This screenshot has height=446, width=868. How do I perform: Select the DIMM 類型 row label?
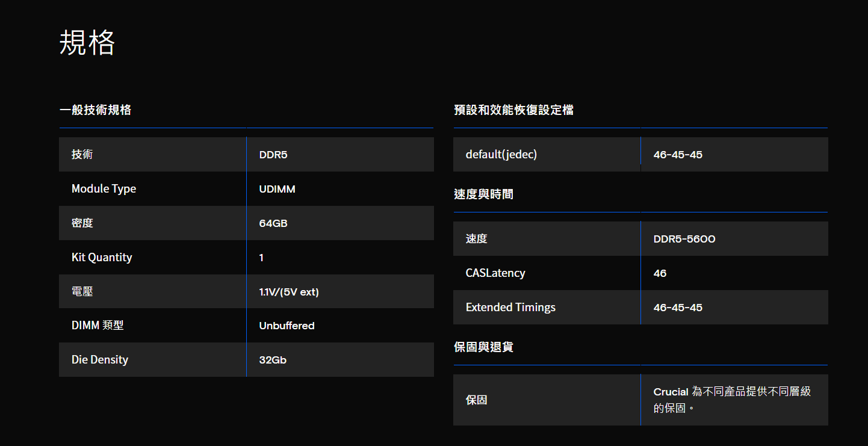(98, 325)
